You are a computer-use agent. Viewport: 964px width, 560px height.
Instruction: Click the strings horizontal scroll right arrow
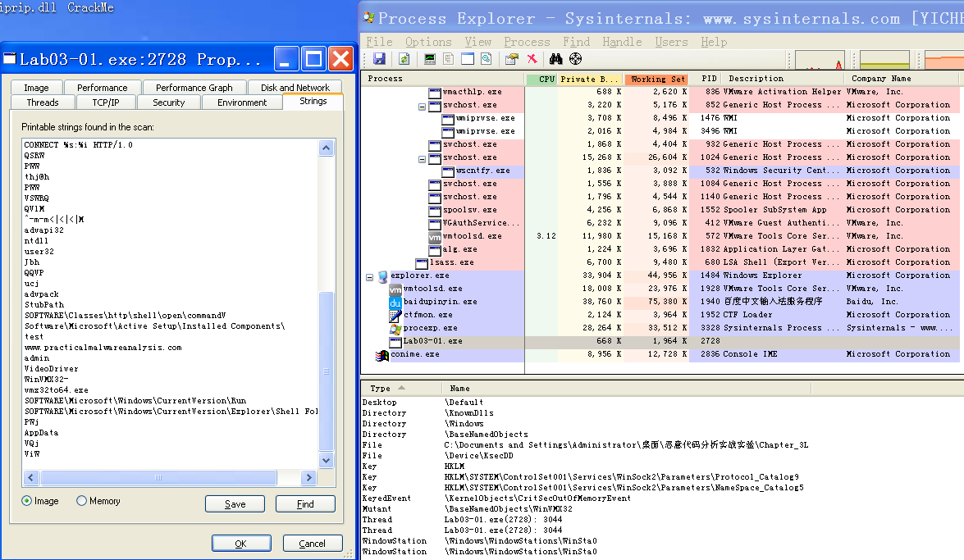coord(308,478)
